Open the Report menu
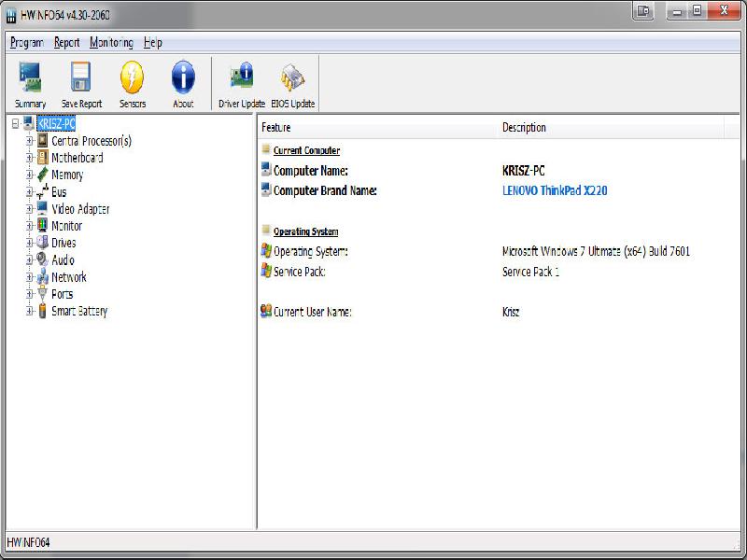Image resolution: width=747 pixels, height=560 pixels. point(66,42)
